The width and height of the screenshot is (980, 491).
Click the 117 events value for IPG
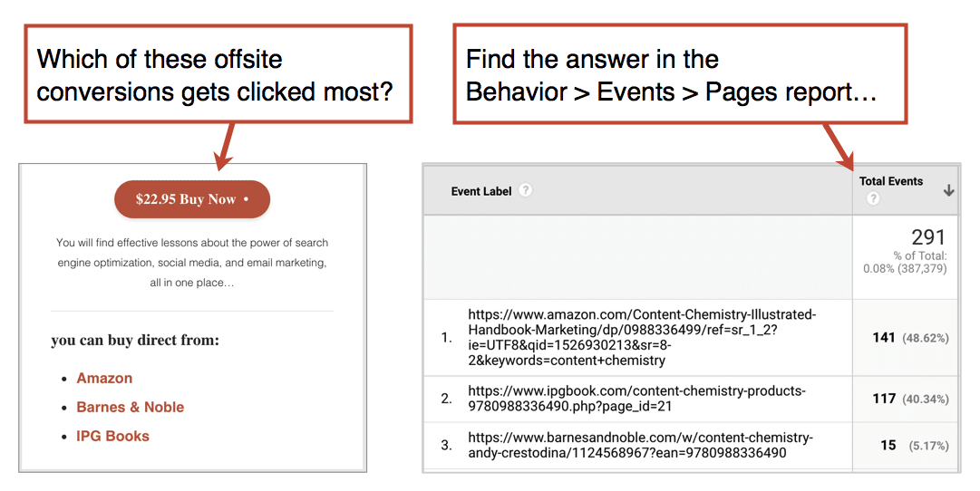(x=884, y=399)
